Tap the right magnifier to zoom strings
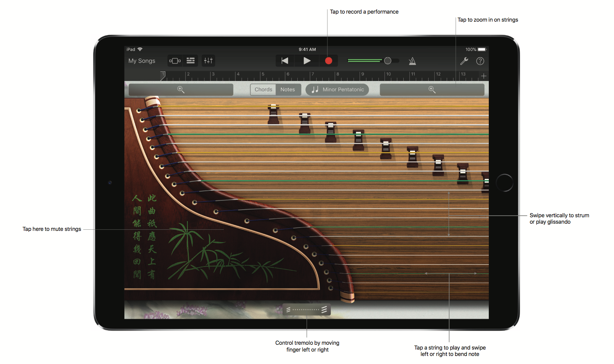The width and height of the screenshot is (614, 364). tap(432, 89)
